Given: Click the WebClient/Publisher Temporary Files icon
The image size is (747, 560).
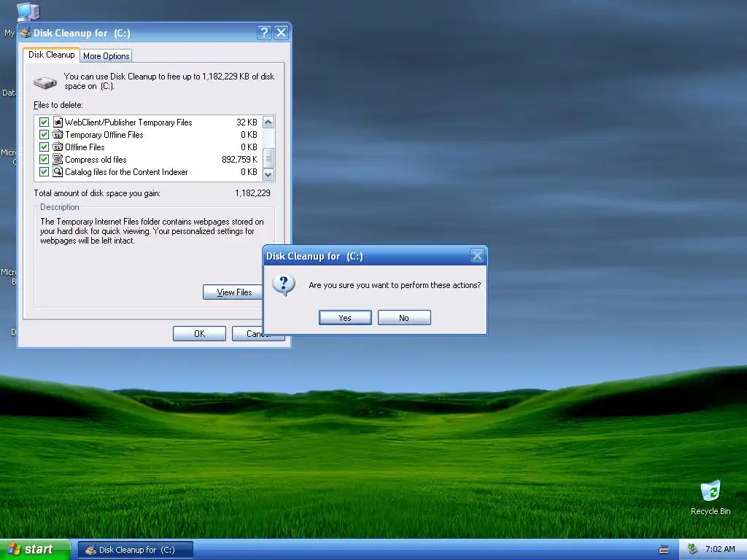Looking at the screenshot, I should coord(58,122).
